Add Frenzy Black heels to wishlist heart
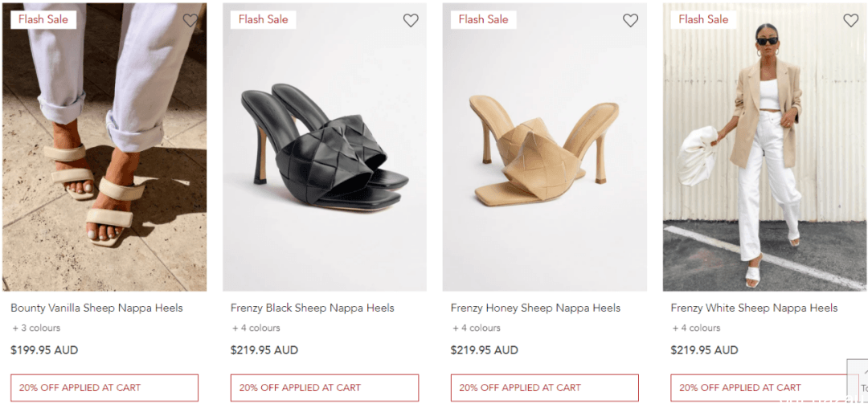 411,20
